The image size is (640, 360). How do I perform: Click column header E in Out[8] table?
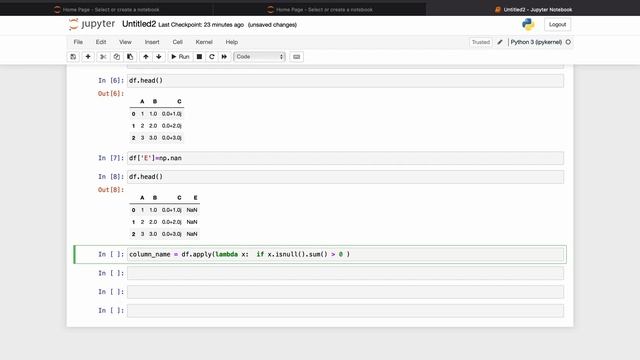[196, 198]
